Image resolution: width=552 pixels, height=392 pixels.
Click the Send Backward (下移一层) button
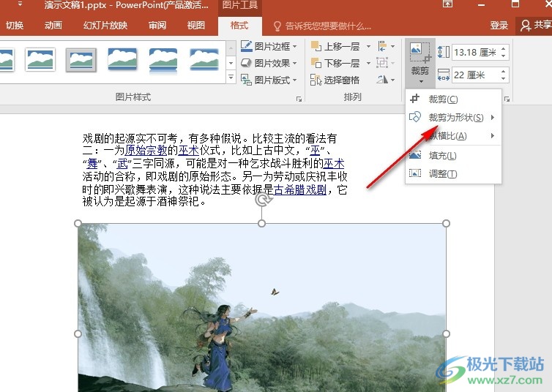point(335,63)
